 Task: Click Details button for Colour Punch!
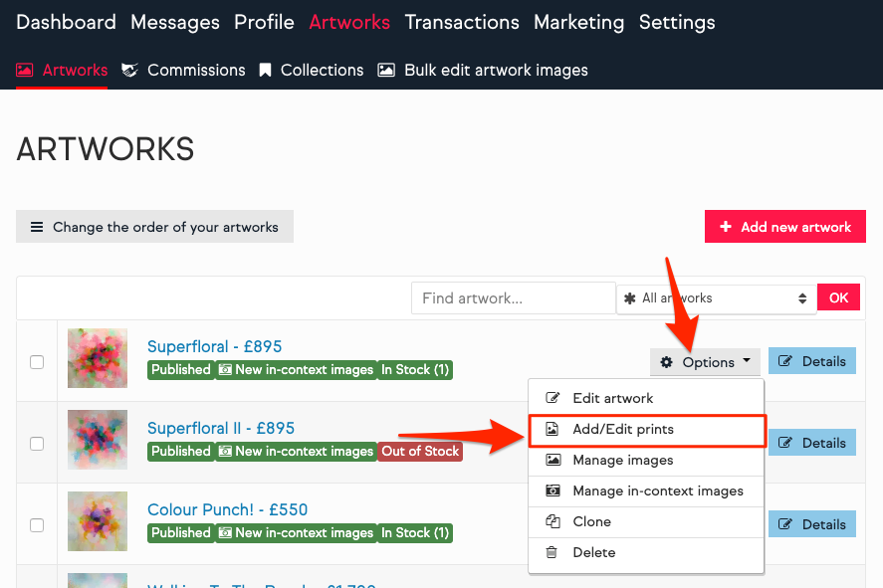click(x=812, y=524)
